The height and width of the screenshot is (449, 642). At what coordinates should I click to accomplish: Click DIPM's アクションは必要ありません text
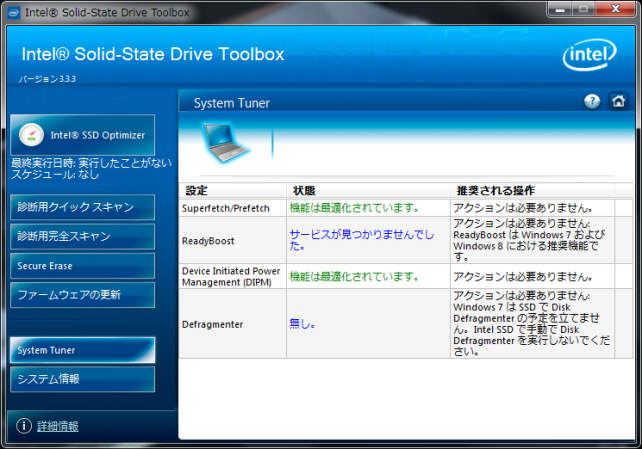[x=522, y=276]
